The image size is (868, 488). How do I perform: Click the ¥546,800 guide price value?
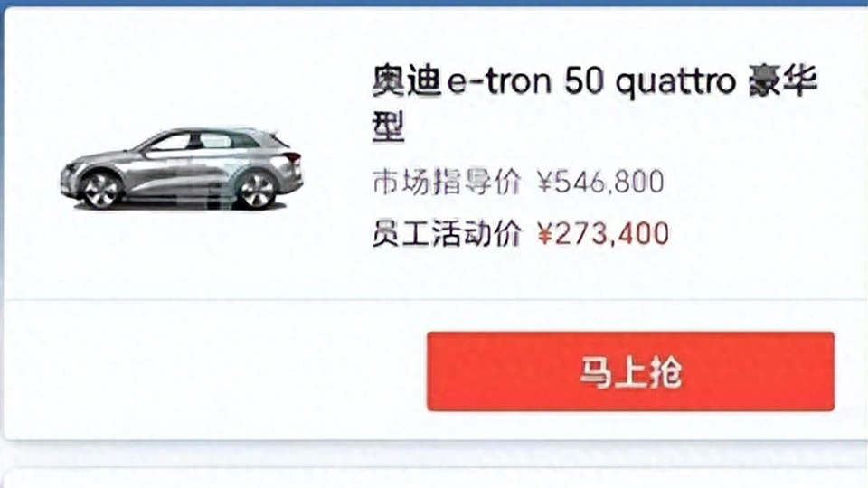[600, 182]
